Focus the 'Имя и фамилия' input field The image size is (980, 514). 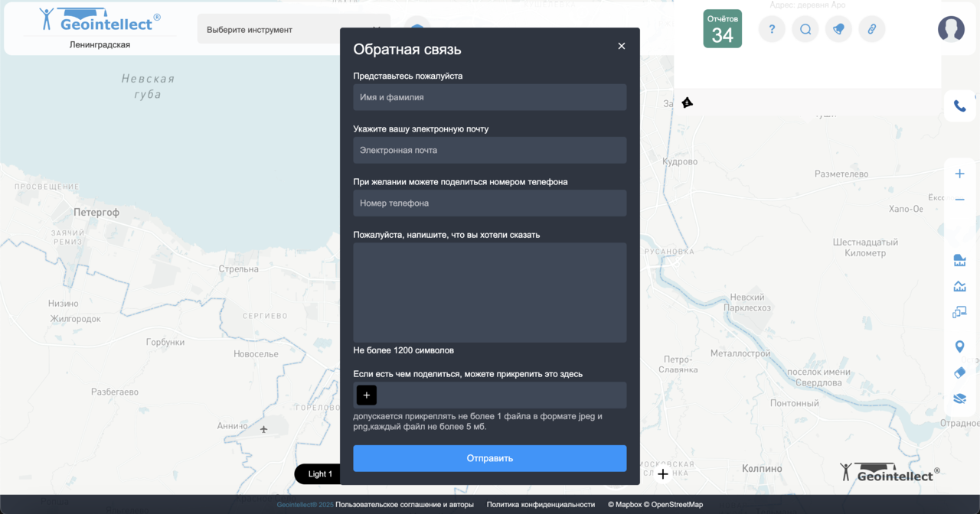click(x=489, y=98)
